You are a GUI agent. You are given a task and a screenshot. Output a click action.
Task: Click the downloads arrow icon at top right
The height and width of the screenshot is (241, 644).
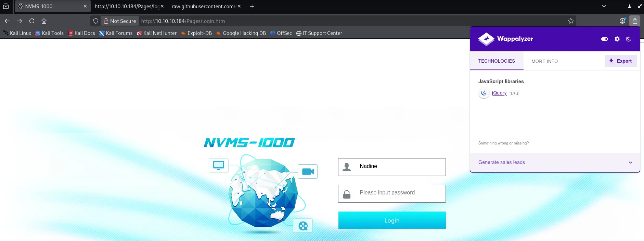click(x=630, y=6)
